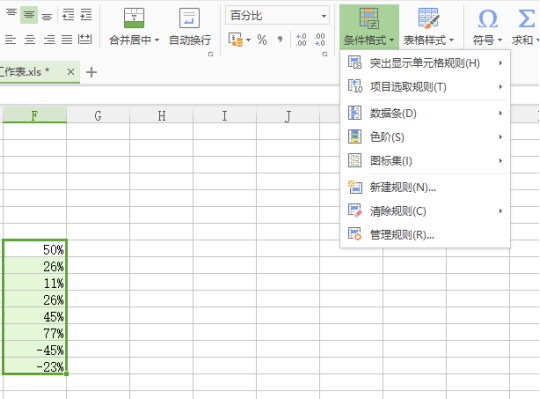Expand the currency format dropdown arrow

pos(248,40)
